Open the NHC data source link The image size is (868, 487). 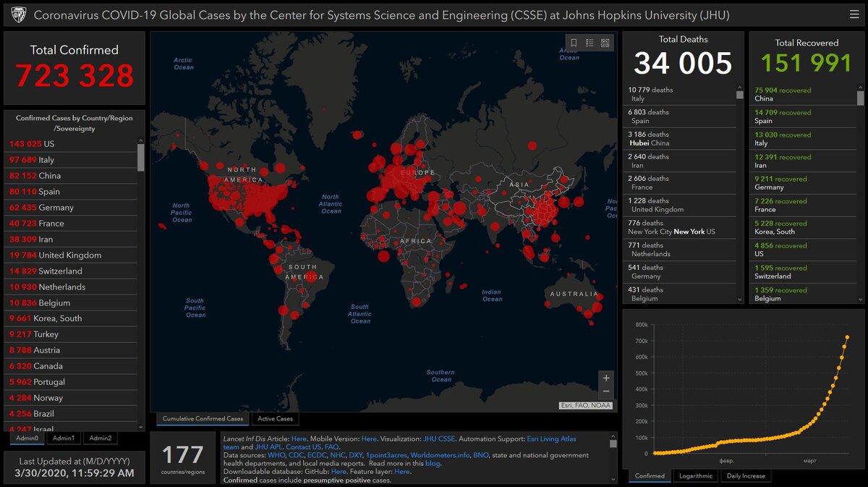tap(338, 455)
